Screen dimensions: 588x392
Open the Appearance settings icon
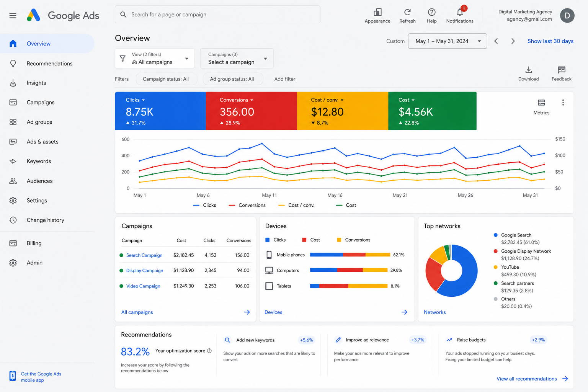[x=377, y=12]
